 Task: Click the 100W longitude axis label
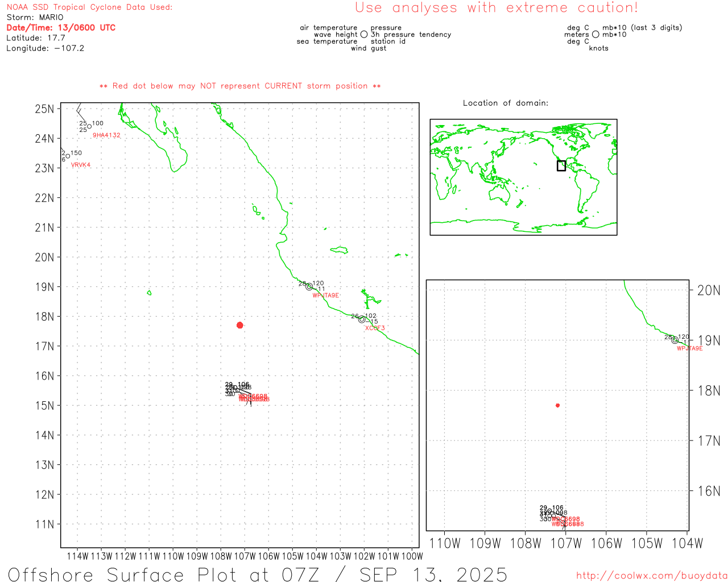tap(412, 556)
